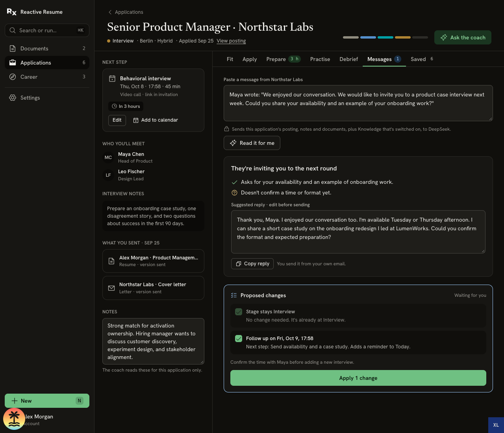Click the Settings gear icon

pyautogui.click(x=13, y=98)
